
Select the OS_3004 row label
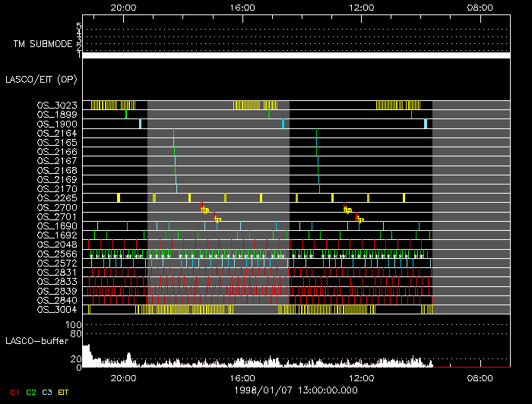tap(57, 309)
